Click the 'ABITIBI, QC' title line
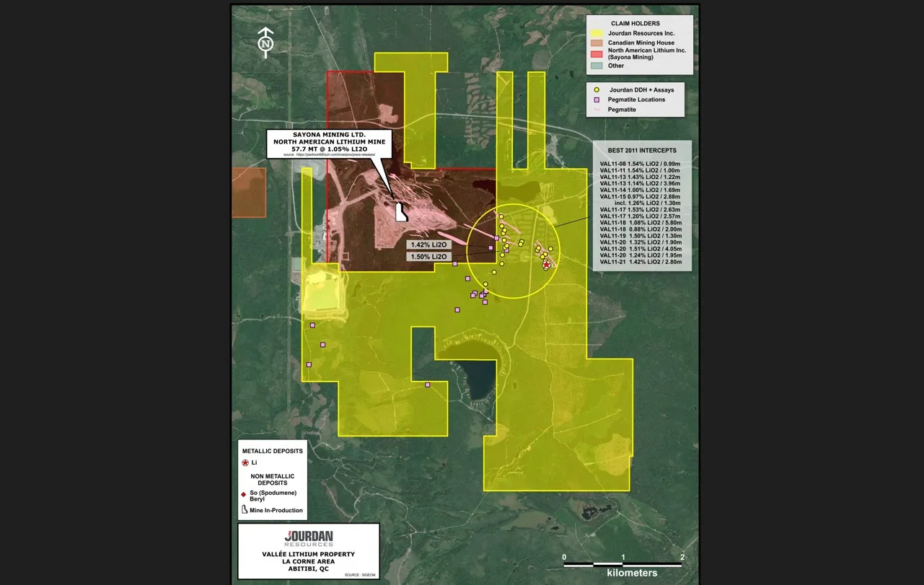 [309, 568]
